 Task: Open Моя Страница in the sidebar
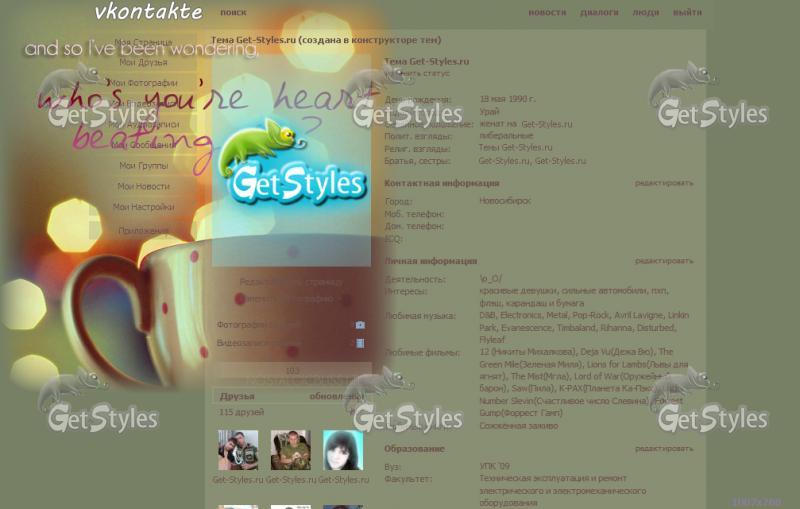coord(143,42)
